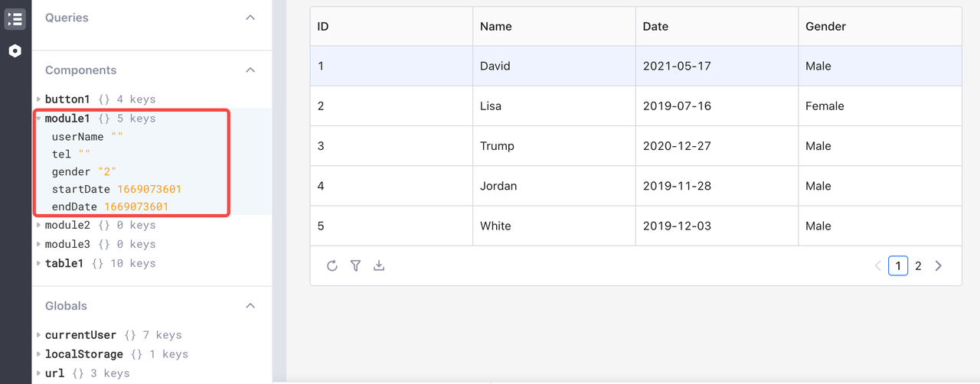Expand currentUser under Globals
The image size is (980, 384).
point(39,335)
